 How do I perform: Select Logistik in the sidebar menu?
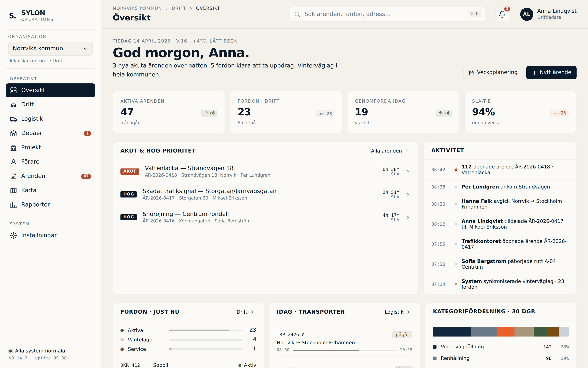tap(50, 119)
